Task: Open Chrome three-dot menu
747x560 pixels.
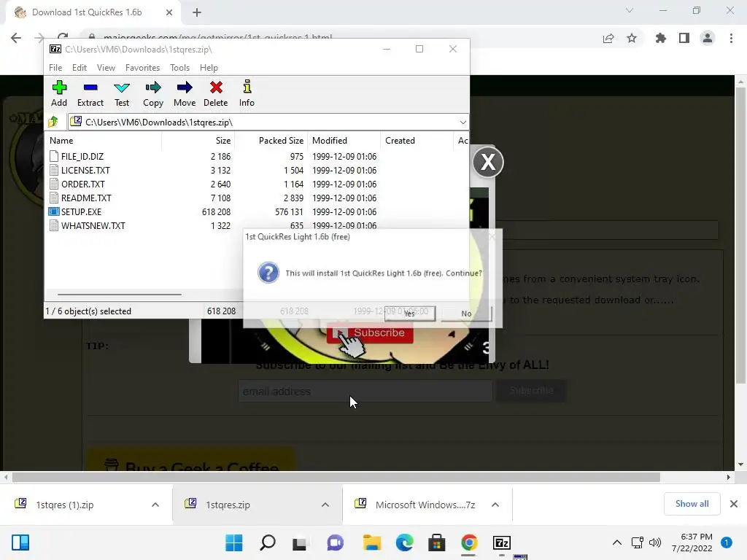Action: 731,38
